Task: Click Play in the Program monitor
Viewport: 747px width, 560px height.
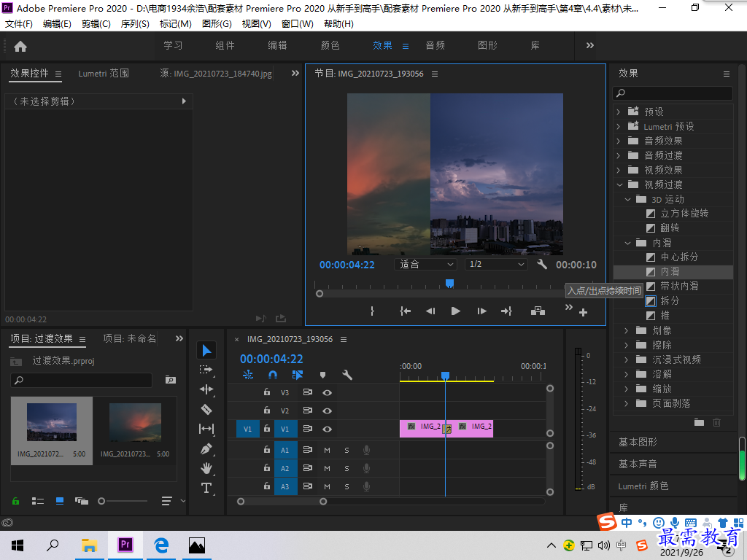Action: click(455, 311)
